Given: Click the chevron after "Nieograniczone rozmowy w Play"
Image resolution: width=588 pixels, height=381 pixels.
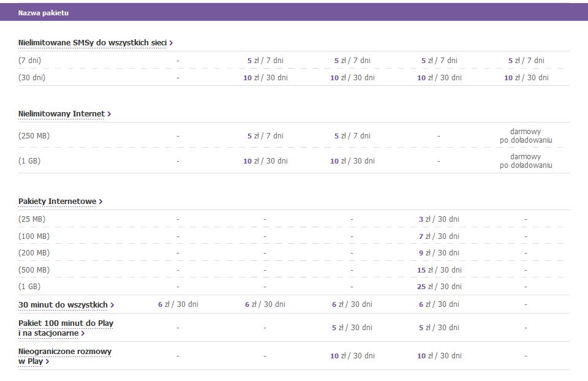Looking at the screenshot, I should pos(47,361).
